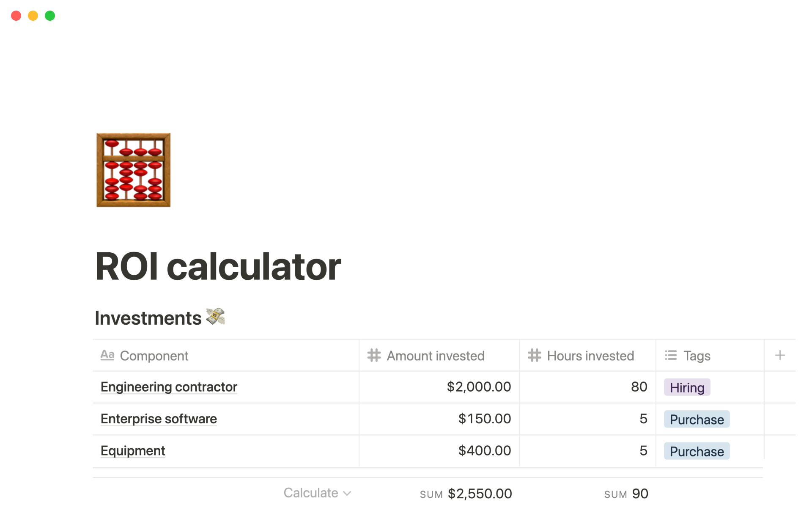Open the Amount invested SUM calculation
Viewport: 812px width, 508px height.
(x=466, y=494)
